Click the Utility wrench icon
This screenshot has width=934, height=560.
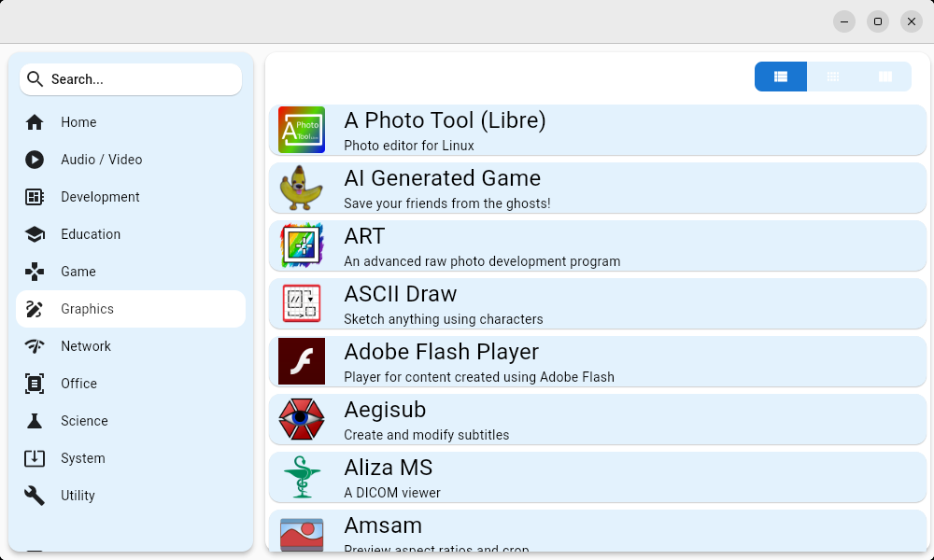(35, 496)
